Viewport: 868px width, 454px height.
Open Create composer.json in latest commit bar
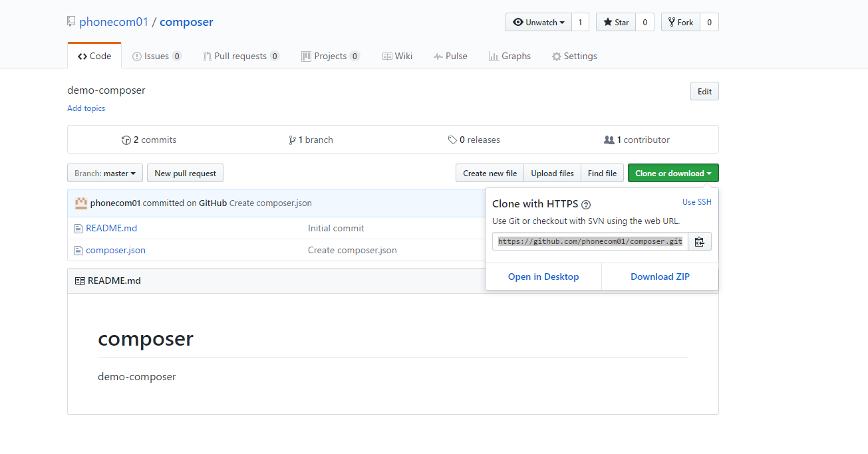coord(271,203)
